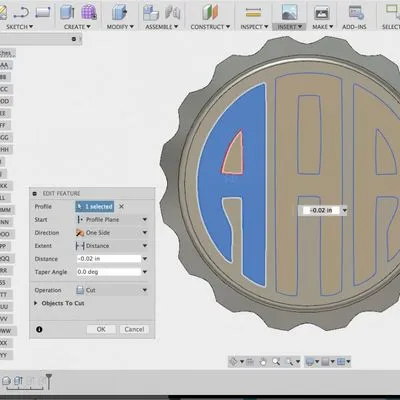The width and height of the screenshot is (400, 400).
Task: Select the Joint icon in Assemble
Action: point(173,13)
